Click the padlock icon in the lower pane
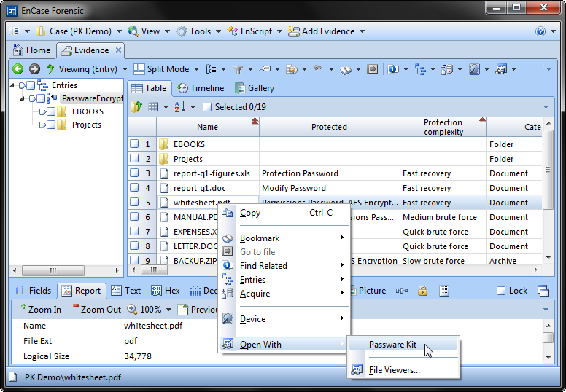Screen dimensions: 566x392 pos(423,291)
